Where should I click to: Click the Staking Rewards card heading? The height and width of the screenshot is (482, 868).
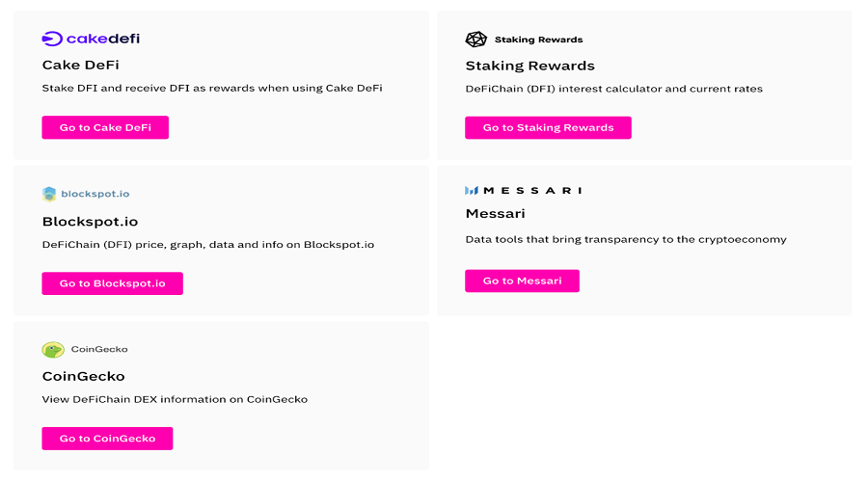530,66
